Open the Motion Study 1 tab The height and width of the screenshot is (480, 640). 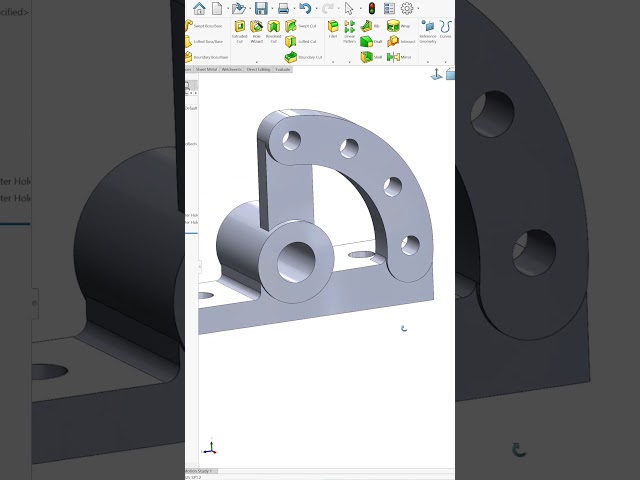[200, 471]
